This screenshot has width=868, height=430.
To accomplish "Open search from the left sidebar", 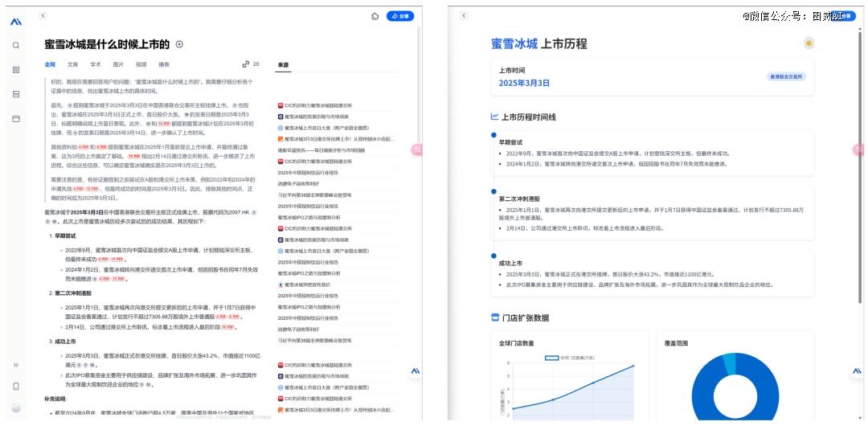I will tap(16, 45).
